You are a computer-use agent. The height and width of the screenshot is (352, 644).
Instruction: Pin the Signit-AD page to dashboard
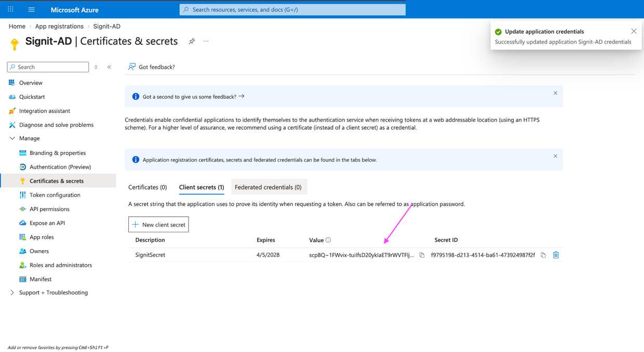pyautogui.click(x=192, y=41)
